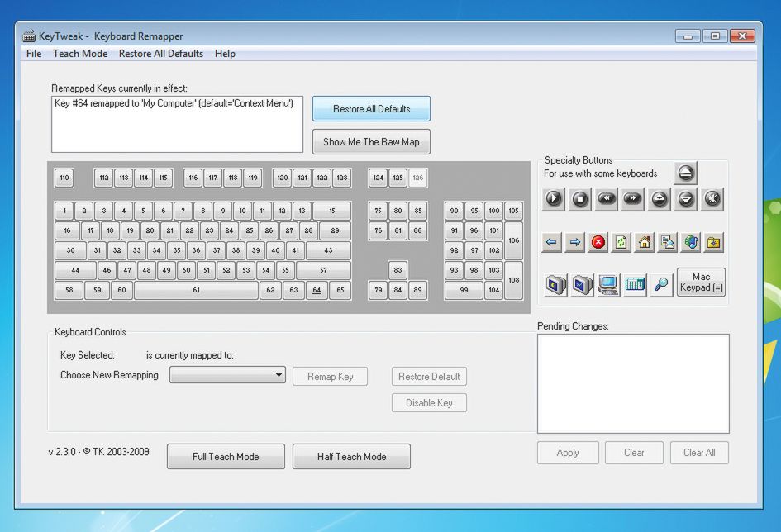The width and height of the screenshot is (781, 532).
Task: Click the Clear button under Pending Changes
Action: (x=634, y=453)
